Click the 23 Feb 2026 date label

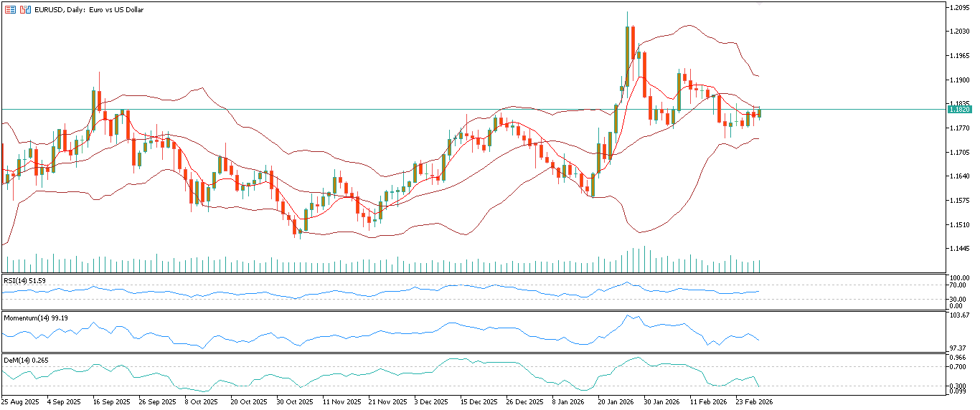pyautogui.click(x=754, y=402)
